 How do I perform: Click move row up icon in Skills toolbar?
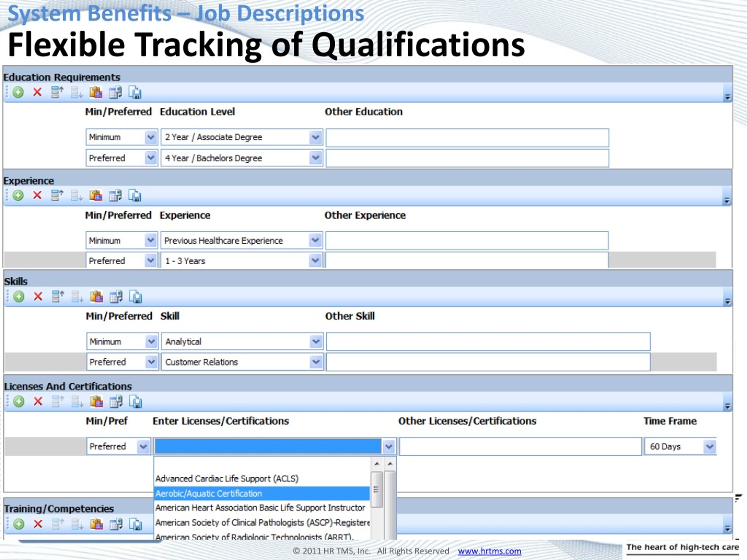click(x=58, y=296)
